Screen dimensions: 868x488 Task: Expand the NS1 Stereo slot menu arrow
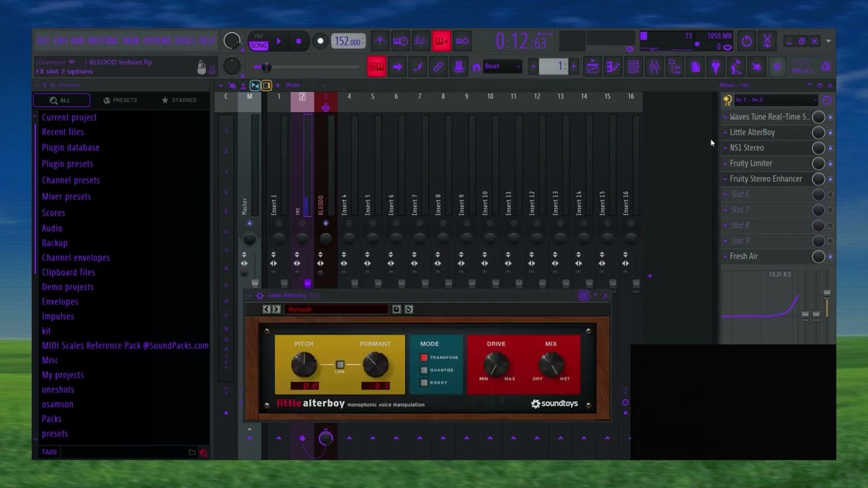click(x=725, y=148)
